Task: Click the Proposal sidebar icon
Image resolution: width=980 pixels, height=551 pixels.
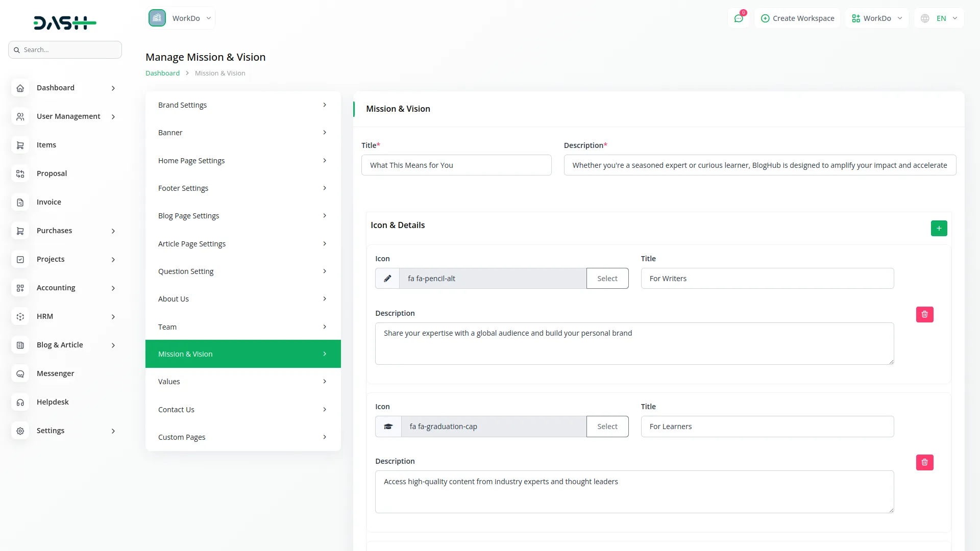Action: [20, 173]
